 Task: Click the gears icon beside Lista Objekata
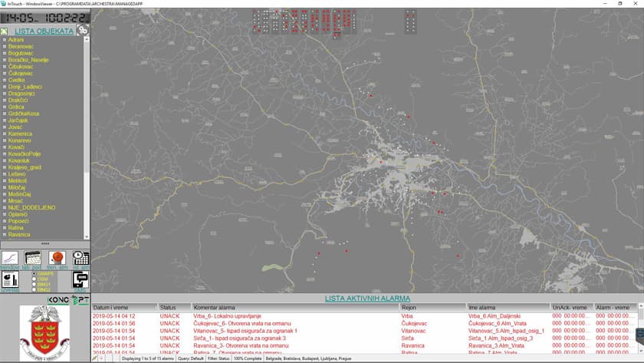point(82,31)
